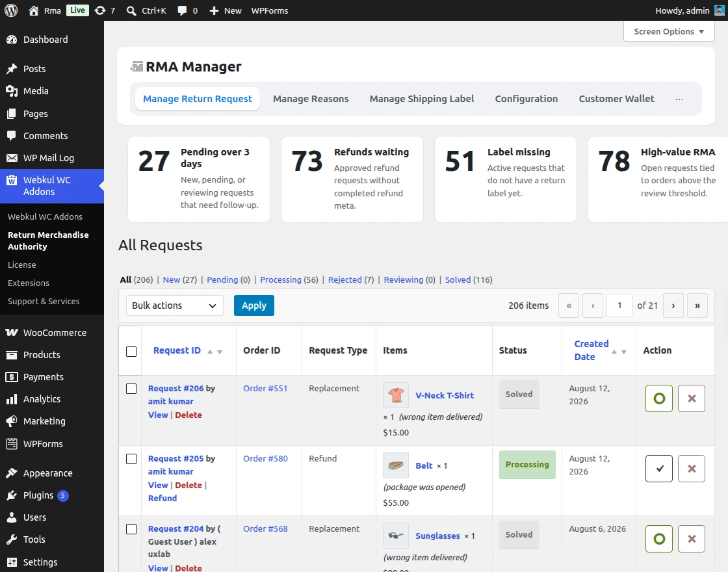Click the Settings sliders icon
This screenshot has width=728, height=572.
(12, 562)
